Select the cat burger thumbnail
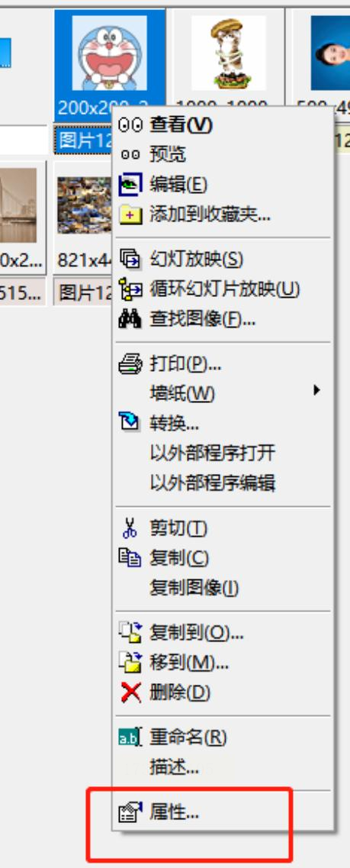Viewport: 350px width, 868px height. point(228,53)
